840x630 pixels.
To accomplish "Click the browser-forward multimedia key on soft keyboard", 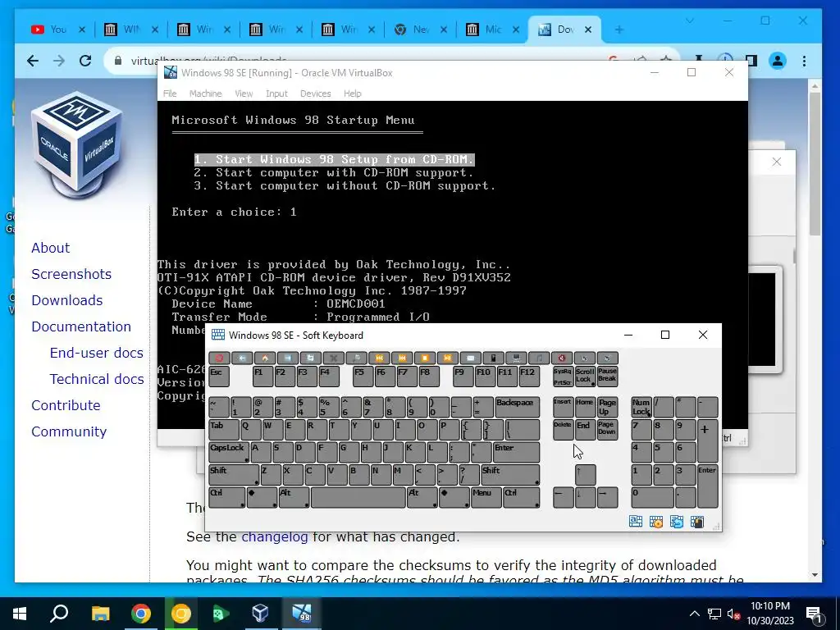I will pos(288,358).
